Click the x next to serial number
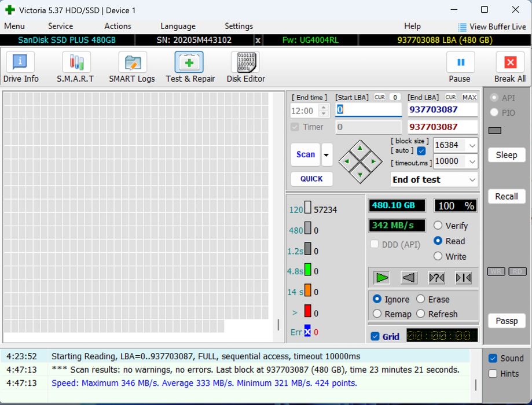Screen dimensions: 532x405 pyautogui.click(x=258, y=41)
